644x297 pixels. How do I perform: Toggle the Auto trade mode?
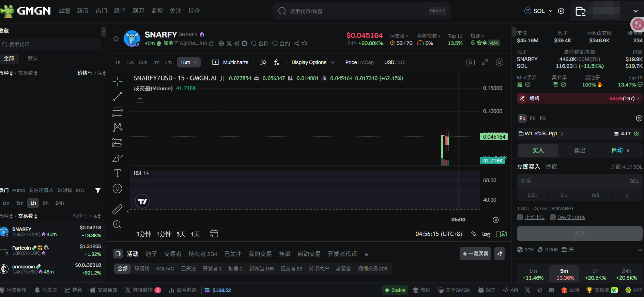coord(617,150)
